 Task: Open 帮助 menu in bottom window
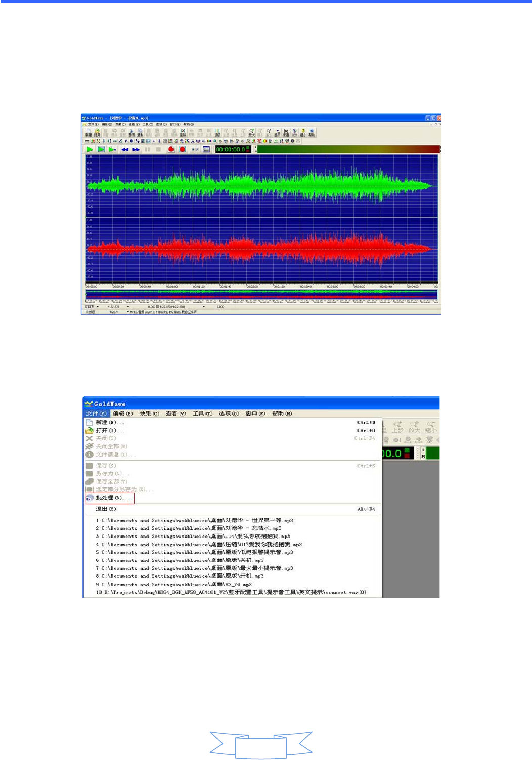click(282, 414)
